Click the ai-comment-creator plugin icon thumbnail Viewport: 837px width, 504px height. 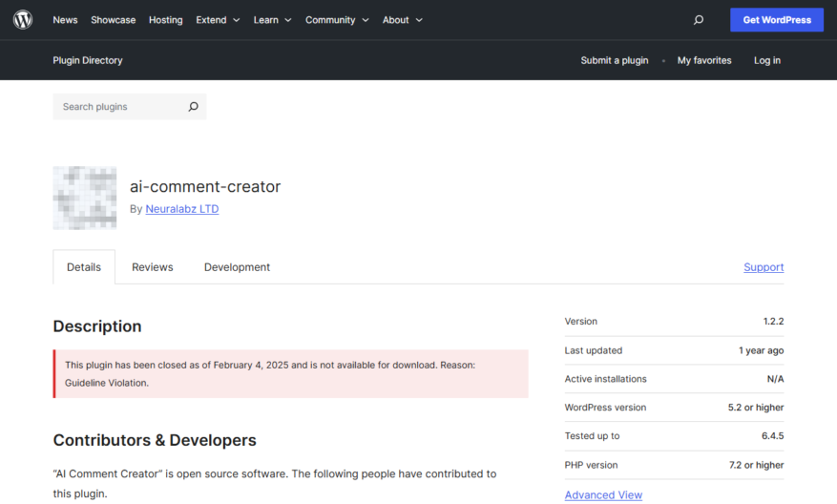(84, 199)
